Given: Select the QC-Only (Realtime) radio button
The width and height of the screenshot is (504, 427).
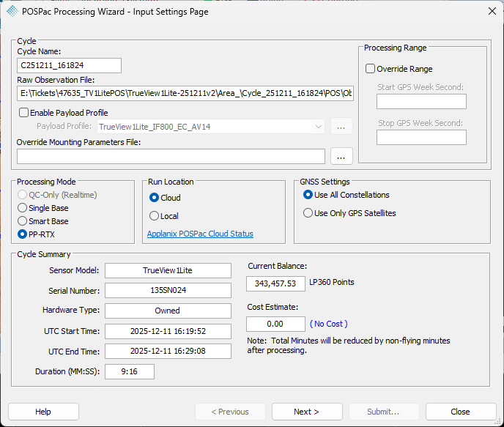Looking at the screenshot, I should pos(22,195).
